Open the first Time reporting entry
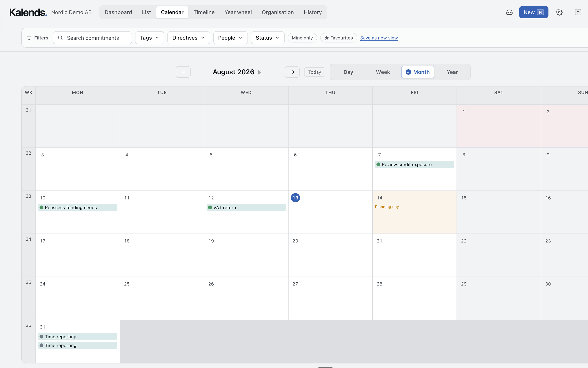Viewport: 588px width, 368px height. point(78,337)
